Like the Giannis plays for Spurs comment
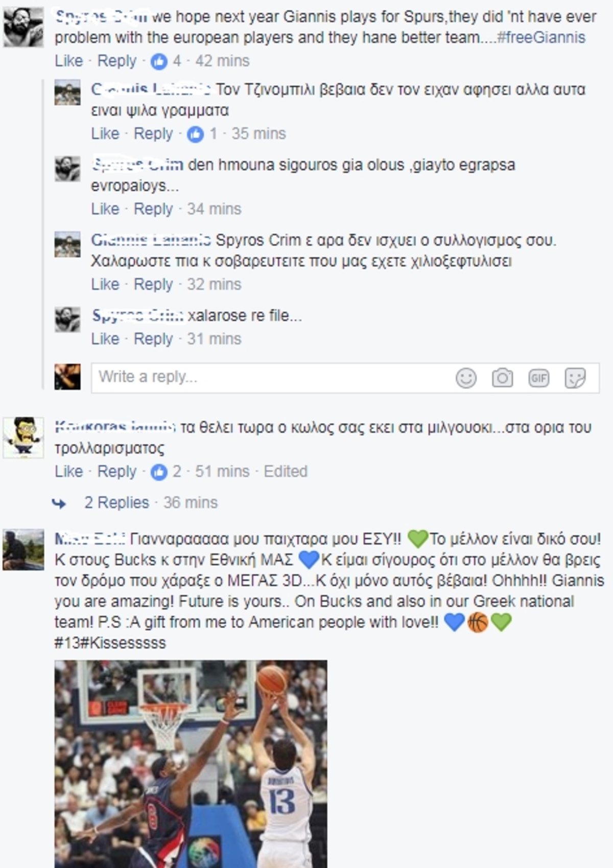 [68, 61]
